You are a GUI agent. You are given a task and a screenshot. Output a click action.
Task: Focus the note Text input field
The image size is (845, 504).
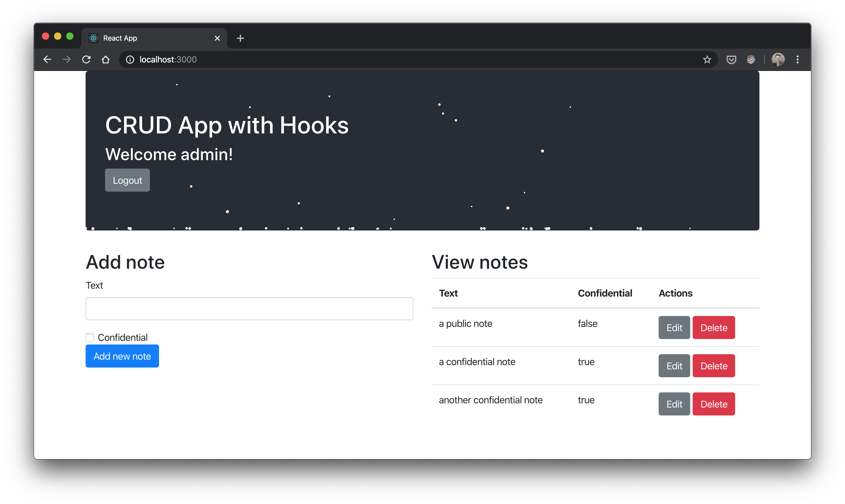point(249,309)
